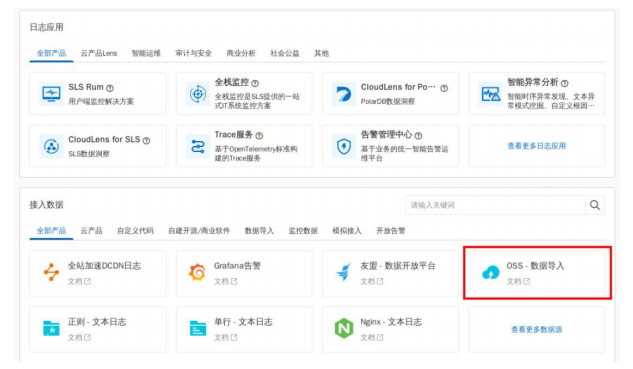This screenshot has width=633, height=369.
Task: Switch to 其他 tab
Action: 321,53
